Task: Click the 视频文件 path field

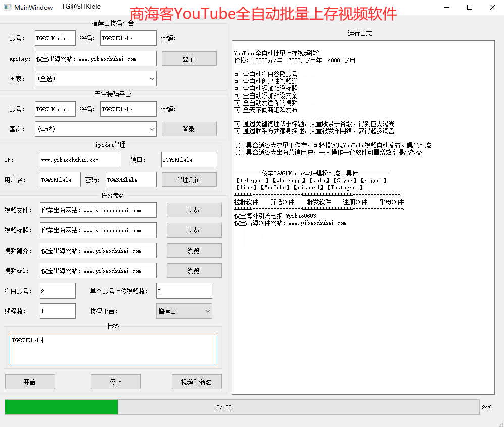Action: point(98,210)
